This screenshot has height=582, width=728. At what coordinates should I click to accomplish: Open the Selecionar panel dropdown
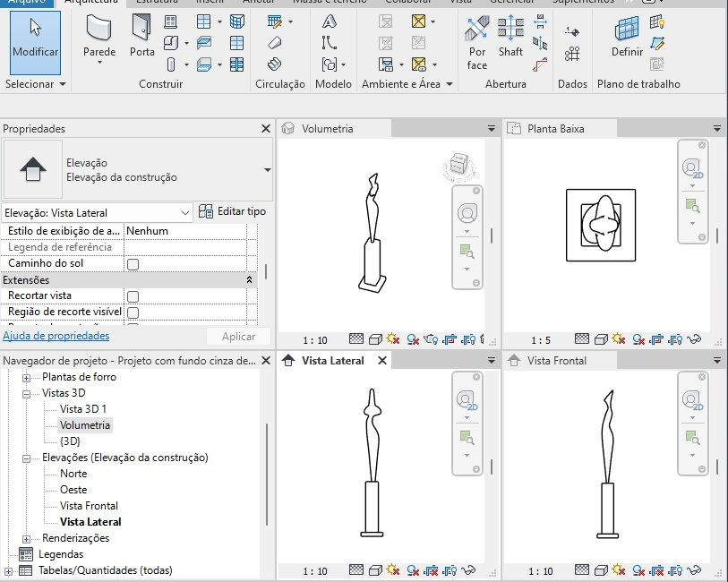[63, 84]
